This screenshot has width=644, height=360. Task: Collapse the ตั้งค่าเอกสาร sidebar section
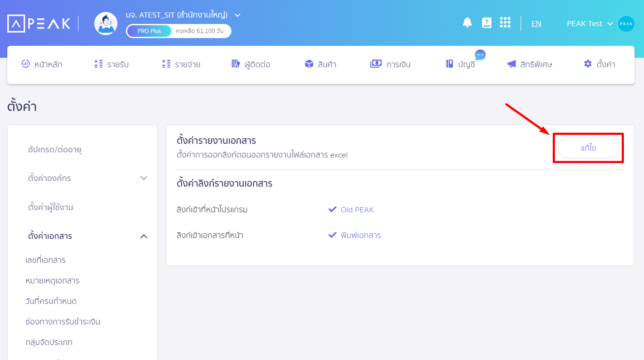click(x=144, y=236)
